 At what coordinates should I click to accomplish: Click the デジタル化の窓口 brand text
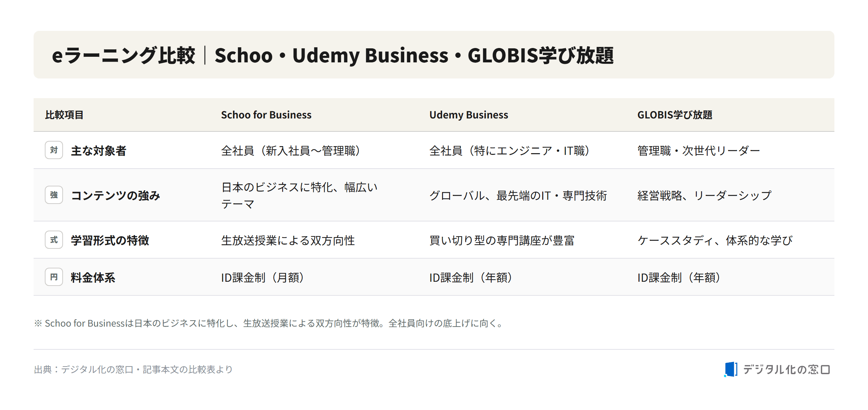click(x=786, y=369)
